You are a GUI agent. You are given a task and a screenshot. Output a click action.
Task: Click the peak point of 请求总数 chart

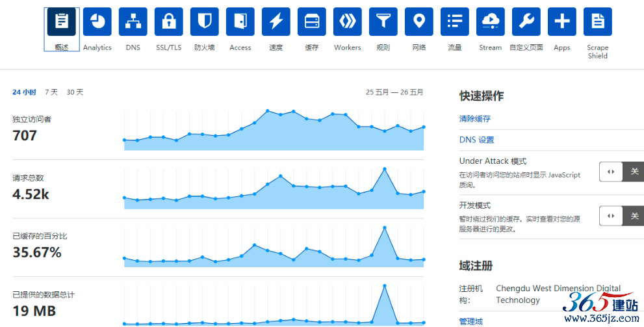coord(385,169)
